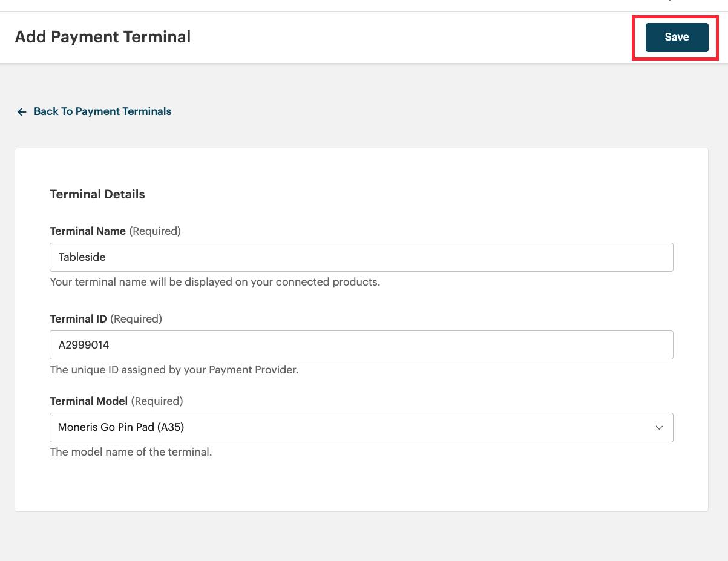The image size is (728, 561).
Task: Select the Moneris Go Pin Pad value
Action: [x=121, y=427]
